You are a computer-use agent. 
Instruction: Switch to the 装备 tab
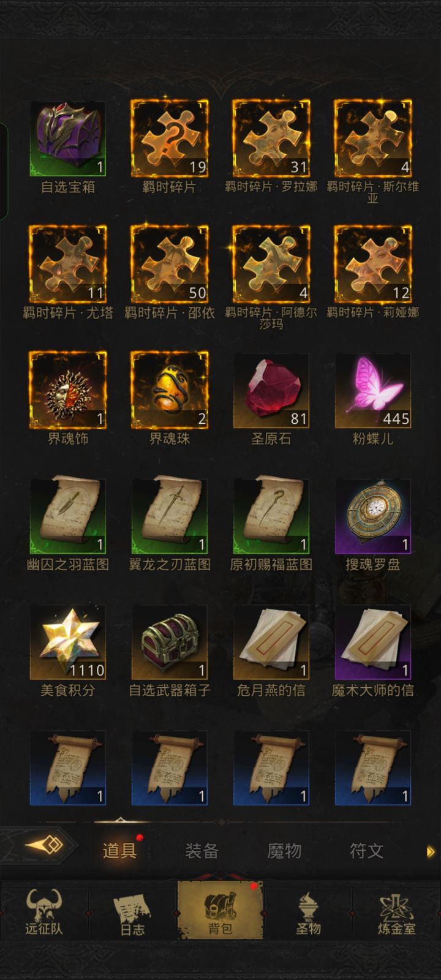coord(202,851)
